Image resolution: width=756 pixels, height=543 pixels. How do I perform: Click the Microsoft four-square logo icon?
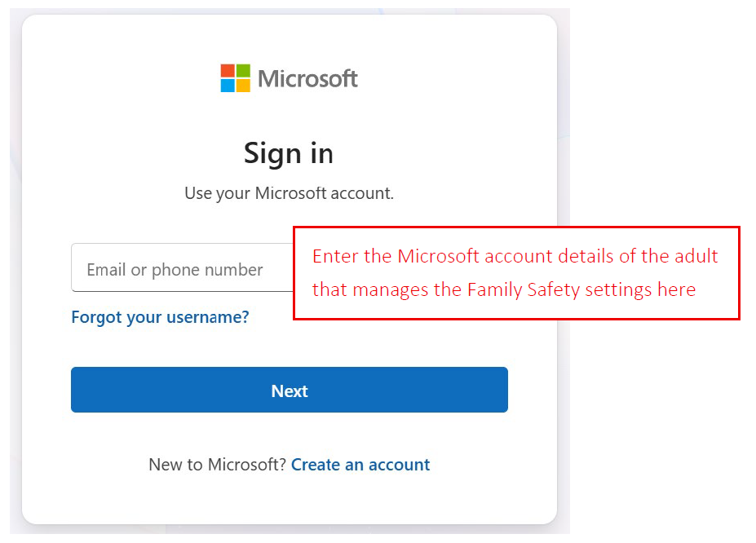pos(235,78)
